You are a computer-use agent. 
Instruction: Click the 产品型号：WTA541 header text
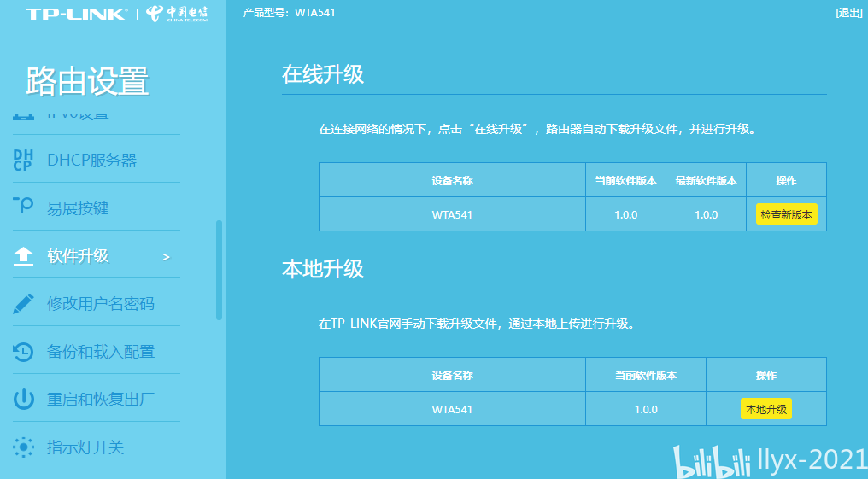tap(289, 13)
